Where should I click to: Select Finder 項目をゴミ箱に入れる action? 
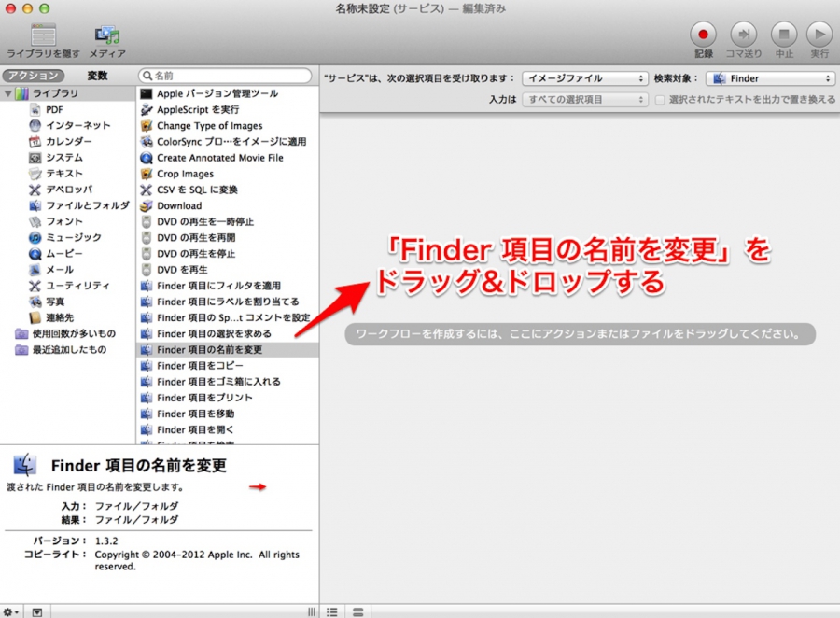click(227, 382)
